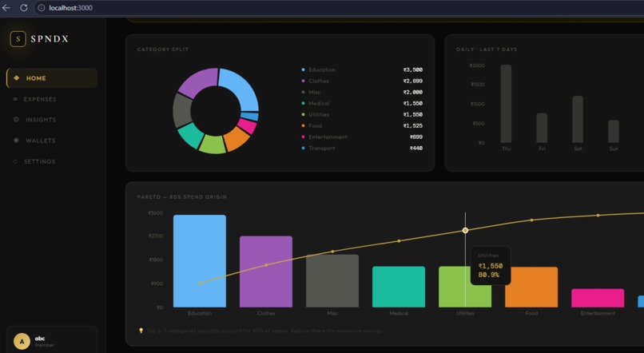The height and width of the screenshot is (353, 644).
Task: Click the Home diamond icon
Action: (x=17, y=78)
